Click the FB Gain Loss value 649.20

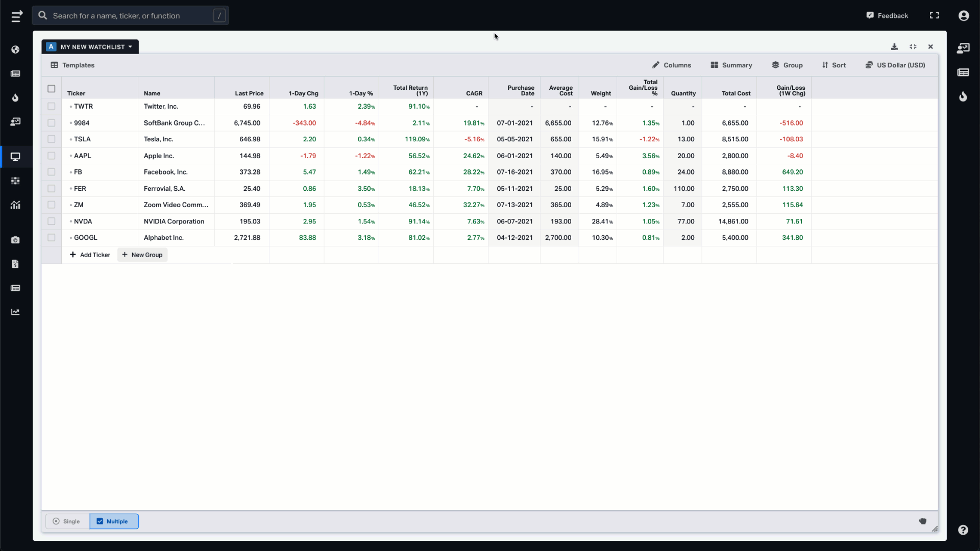coord(792,171)
